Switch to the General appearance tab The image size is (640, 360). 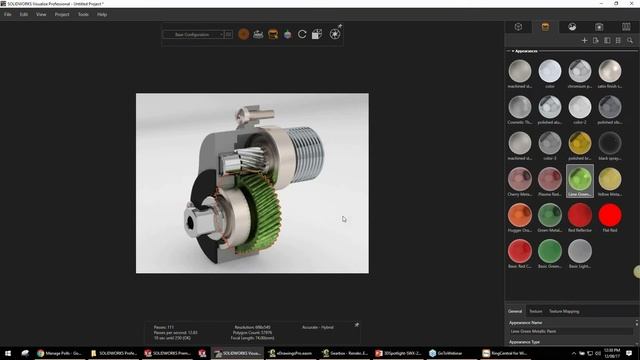(x=515, y=311)
